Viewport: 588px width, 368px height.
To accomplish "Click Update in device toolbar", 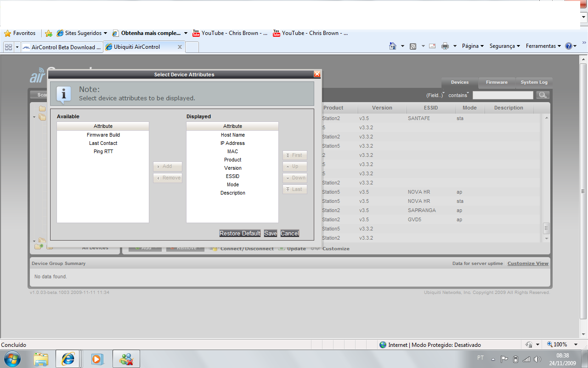I will click(292, 248).
